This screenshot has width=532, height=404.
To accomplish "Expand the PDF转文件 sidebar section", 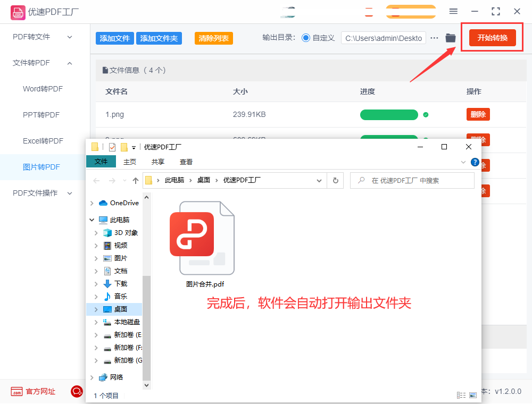I will [70, 37].
